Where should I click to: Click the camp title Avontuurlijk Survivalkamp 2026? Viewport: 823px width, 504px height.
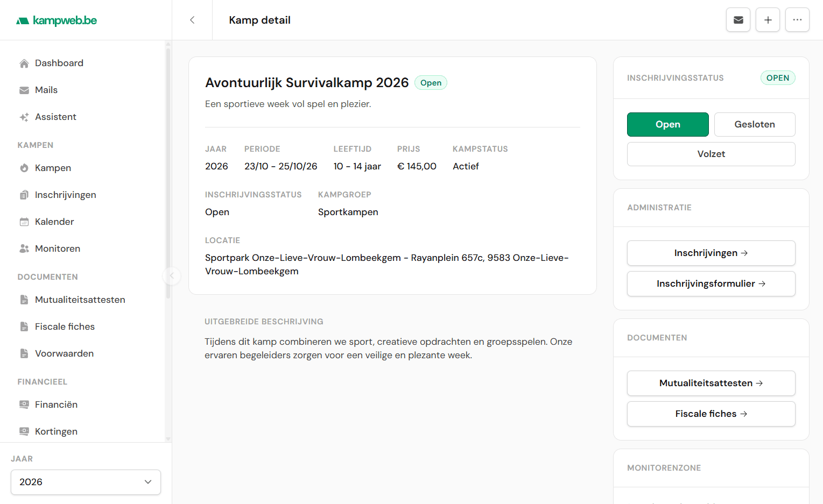click(307, 82)
